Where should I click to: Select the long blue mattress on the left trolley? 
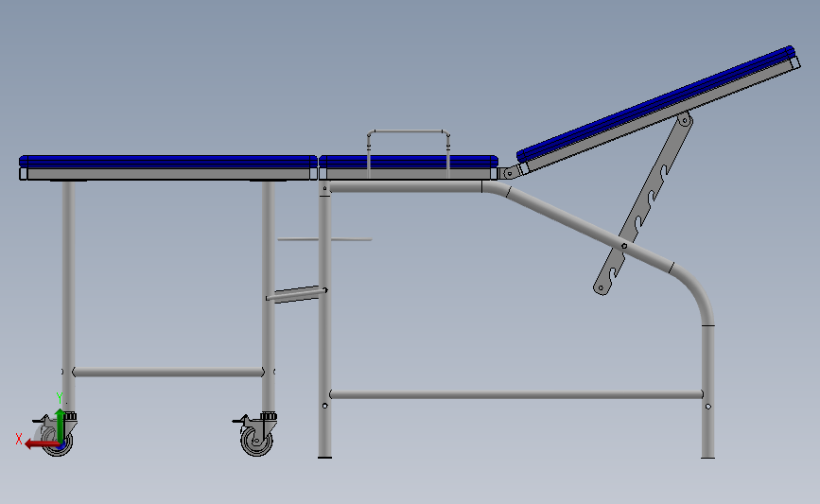pos(168,161)
